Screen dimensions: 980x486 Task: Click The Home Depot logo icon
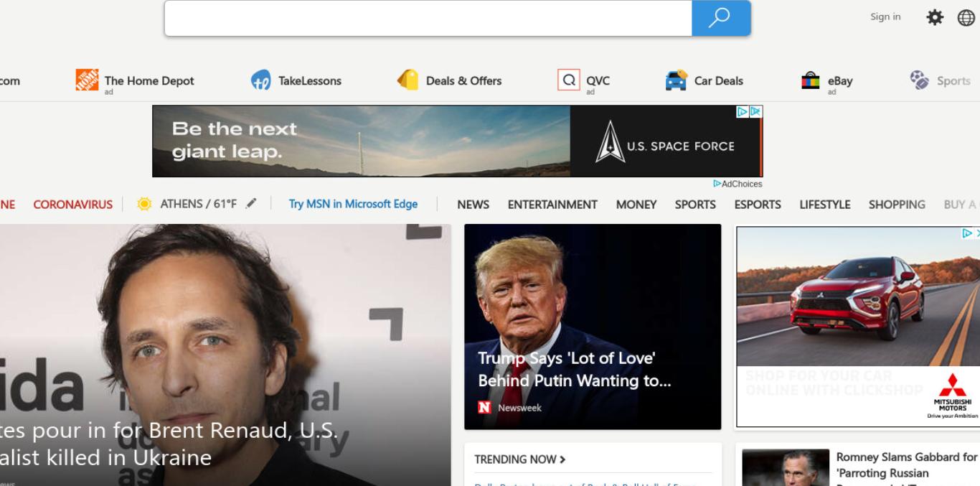pyautogui.click(x=87, y=80)
